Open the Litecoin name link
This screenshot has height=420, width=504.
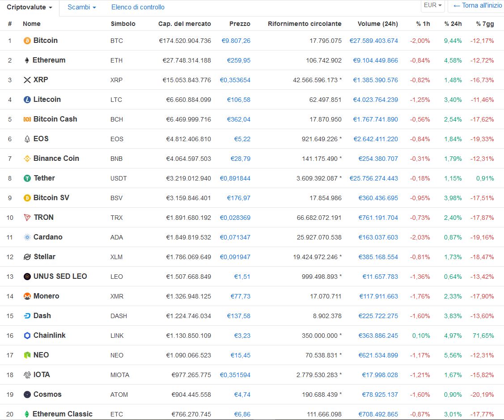click(x=47, y=99)
